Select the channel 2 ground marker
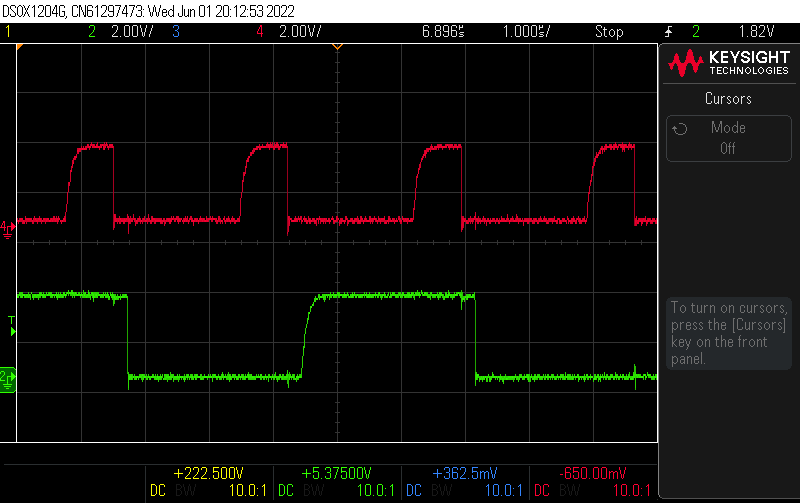The height and width of the screenshot is (503, 800). [x=8, y=380]
